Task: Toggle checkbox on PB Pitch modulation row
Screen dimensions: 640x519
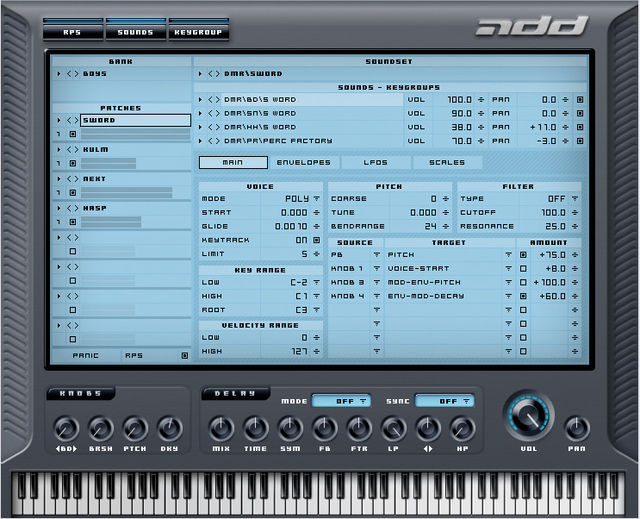Action: click(523, 255)
